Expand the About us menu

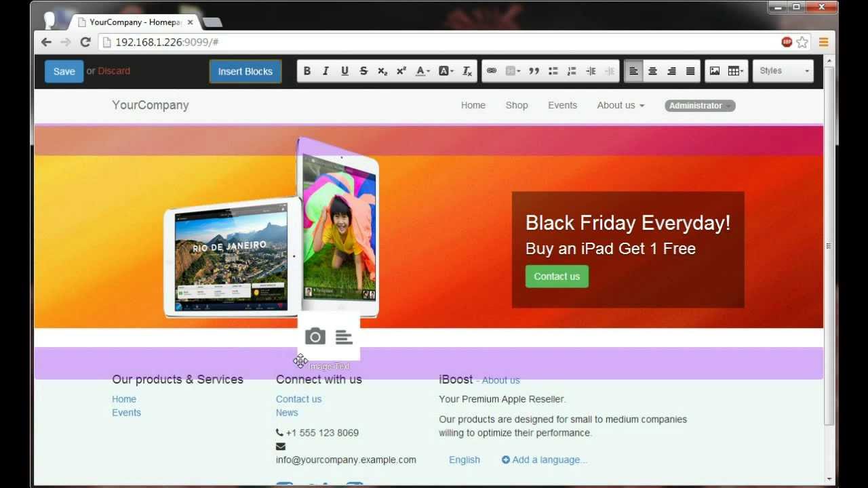click(620, 105)
